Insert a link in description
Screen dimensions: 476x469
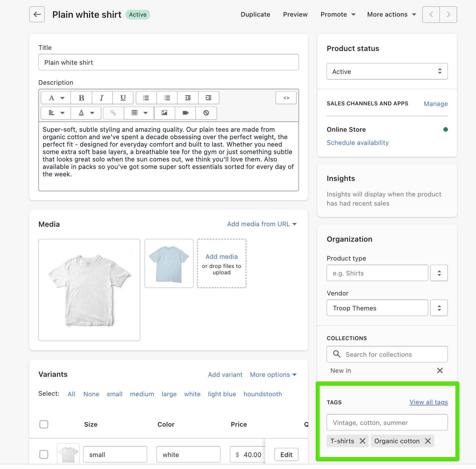[113, 113]
